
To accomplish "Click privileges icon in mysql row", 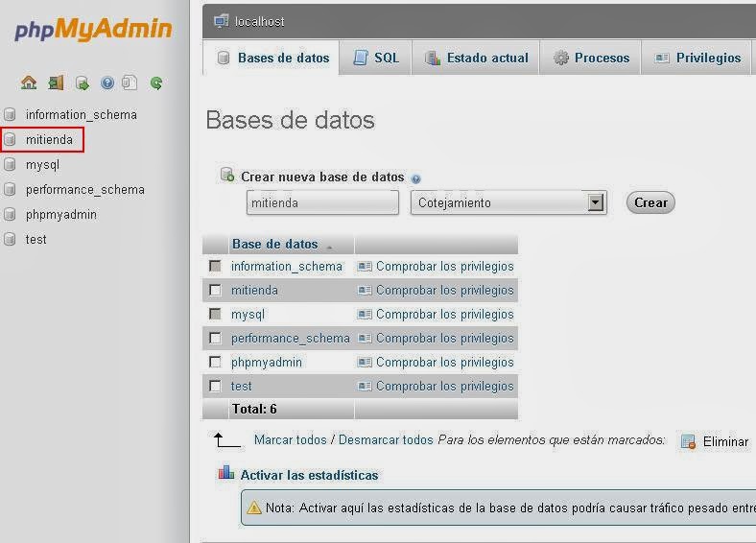I will pyautogui.click(x=365, y=315).
